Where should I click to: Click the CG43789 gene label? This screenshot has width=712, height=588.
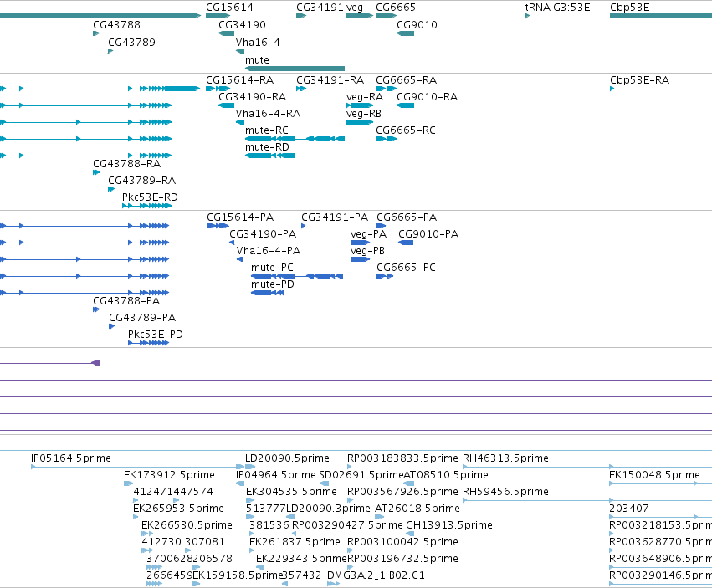[x=131, y=43]
